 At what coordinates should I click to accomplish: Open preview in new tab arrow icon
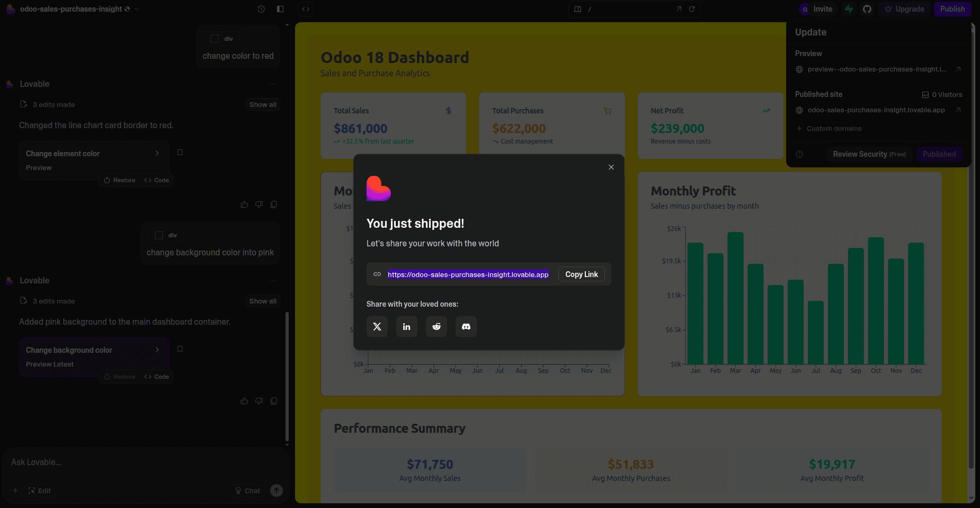tap(679, 9)
